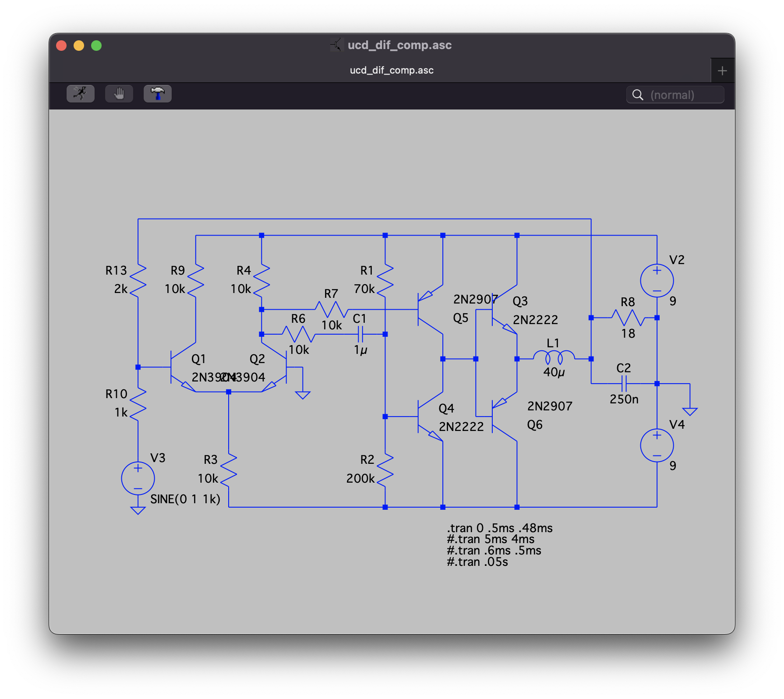Click the 40µ value of L1

554,372
